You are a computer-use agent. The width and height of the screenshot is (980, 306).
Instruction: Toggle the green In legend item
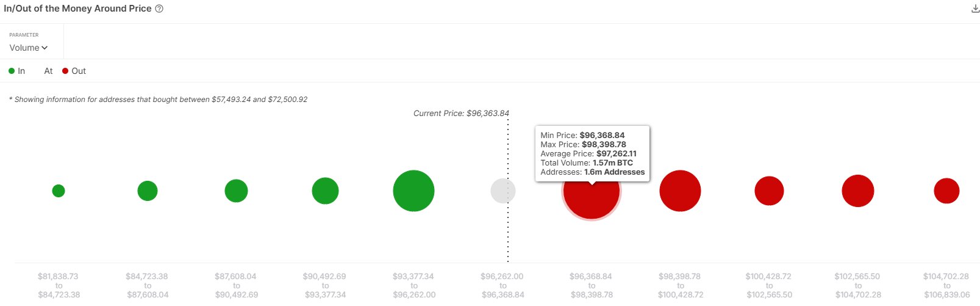click(17, 71)
